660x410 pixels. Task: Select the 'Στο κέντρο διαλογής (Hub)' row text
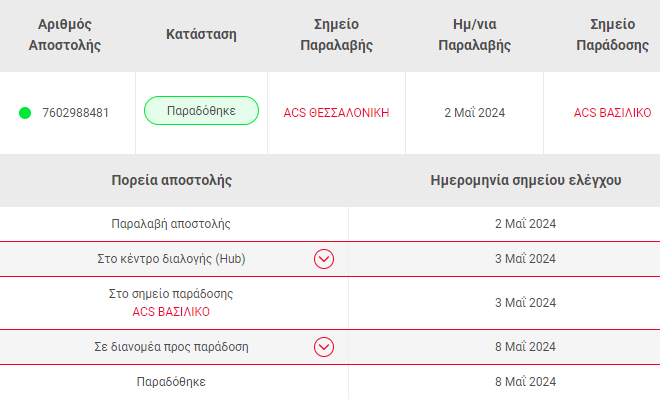click(x=171, y=258)
